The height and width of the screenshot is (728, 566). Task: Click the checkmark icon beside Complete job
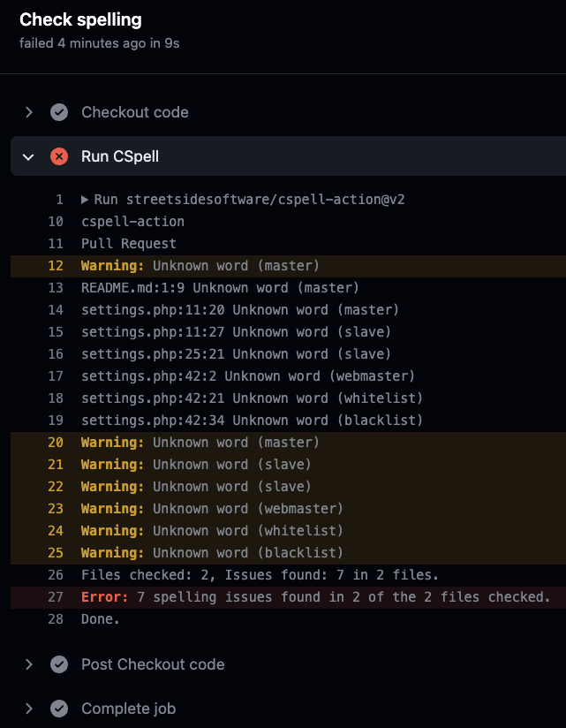(x=58, y=708)
